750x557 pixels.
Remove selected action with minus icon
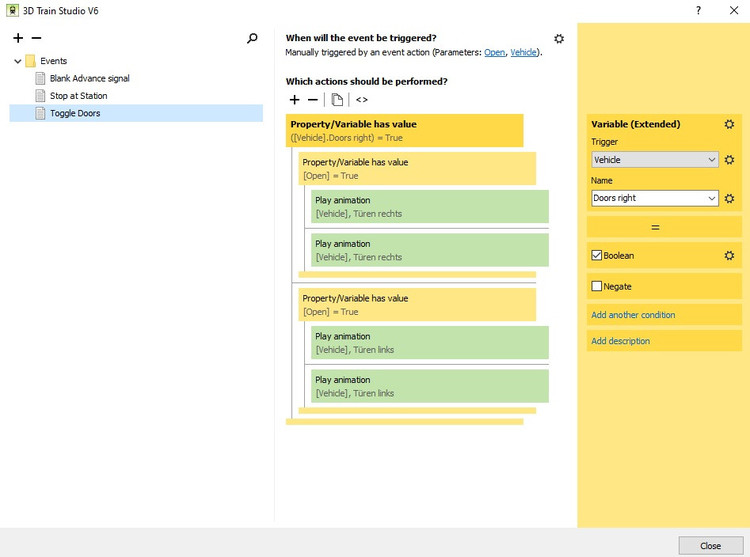coord(313,100)
